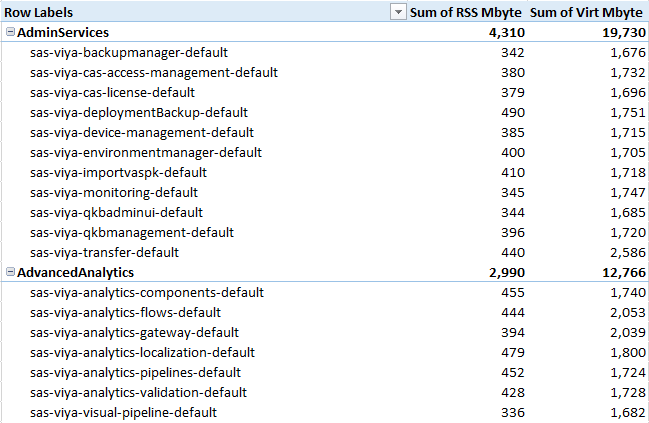Image resolution: width=649 pixels, height=423 pixels.
Task: Select AdvancedAnalytics RSS total 2,990
Action: 507,273
